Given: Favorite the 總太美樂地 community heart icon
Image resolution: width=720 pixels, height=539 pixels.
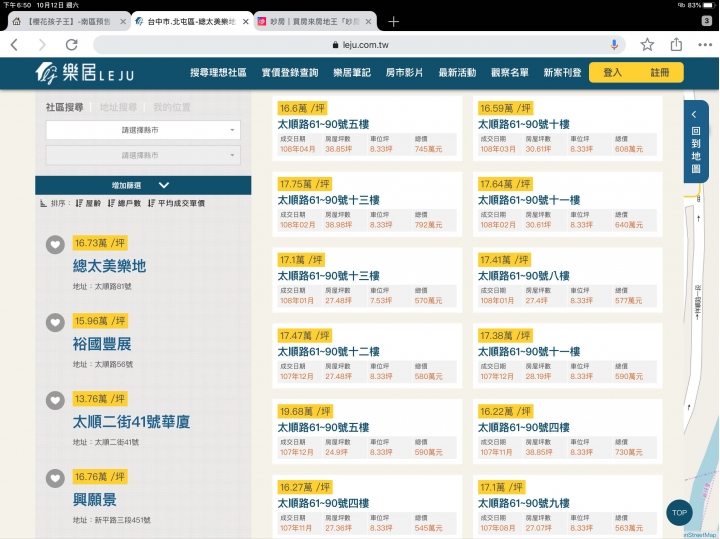Looking at the screenshot, I should pyautogui.click(x=55, y=245).
